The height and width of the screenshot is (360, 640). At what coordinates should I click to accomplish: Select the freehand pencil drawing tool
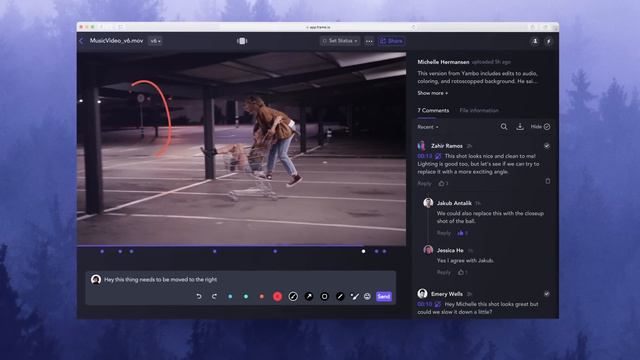[293, 297]
